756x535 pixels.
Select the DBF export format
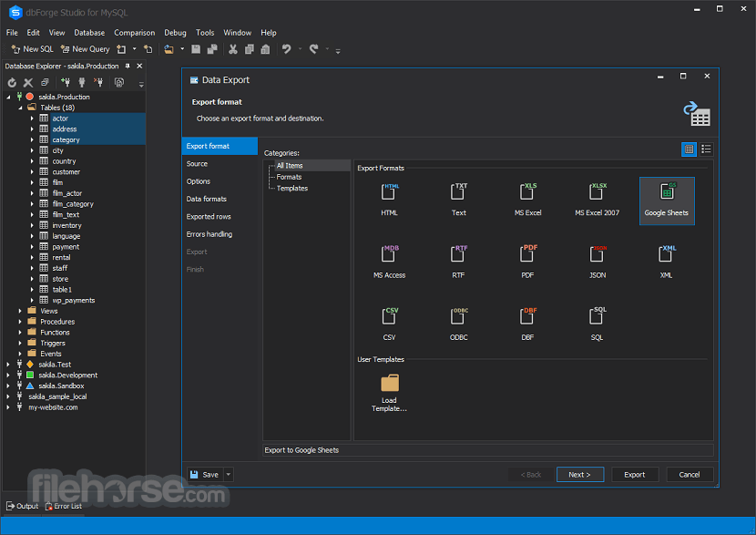click(527, 324)
